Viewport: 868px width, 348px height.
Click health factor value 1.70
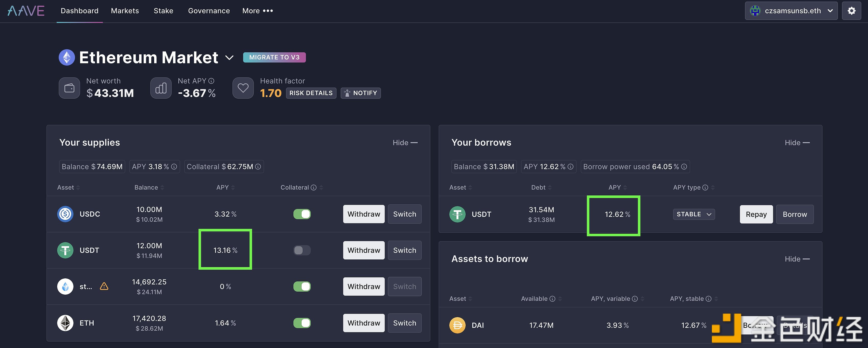tap(270, 93)
